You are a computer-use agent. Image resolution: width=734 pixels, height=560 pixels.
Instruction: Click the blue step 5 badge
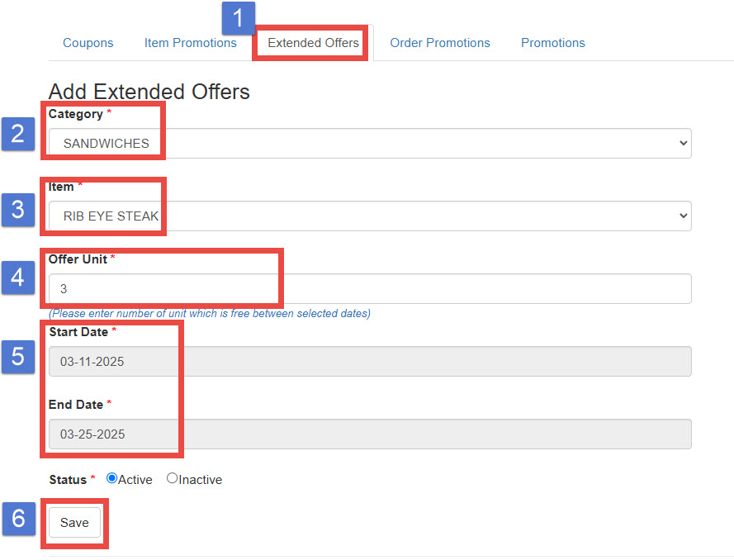tap(18, 356)
